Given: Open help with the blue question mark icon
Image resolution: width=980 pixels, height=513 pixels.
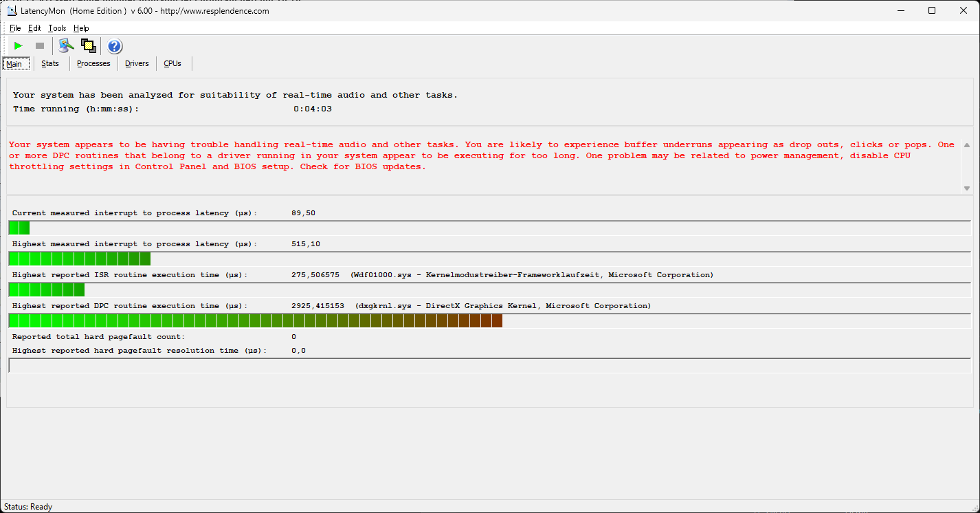Looking at the screenshot, I should click(x=115, y=46).
